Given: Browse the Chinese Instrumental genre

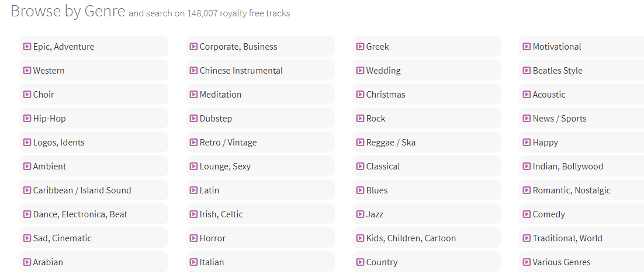Looking at the screenshot, I should tap(241, 71).
